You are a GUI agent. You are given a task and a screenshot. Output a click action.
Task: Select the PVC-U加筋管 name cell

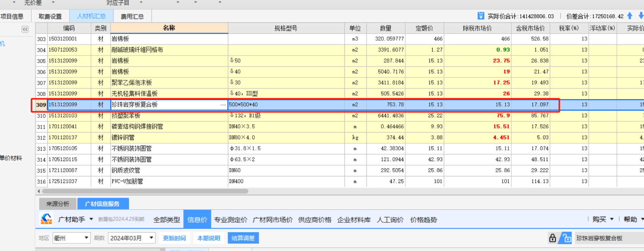point(169,181)
